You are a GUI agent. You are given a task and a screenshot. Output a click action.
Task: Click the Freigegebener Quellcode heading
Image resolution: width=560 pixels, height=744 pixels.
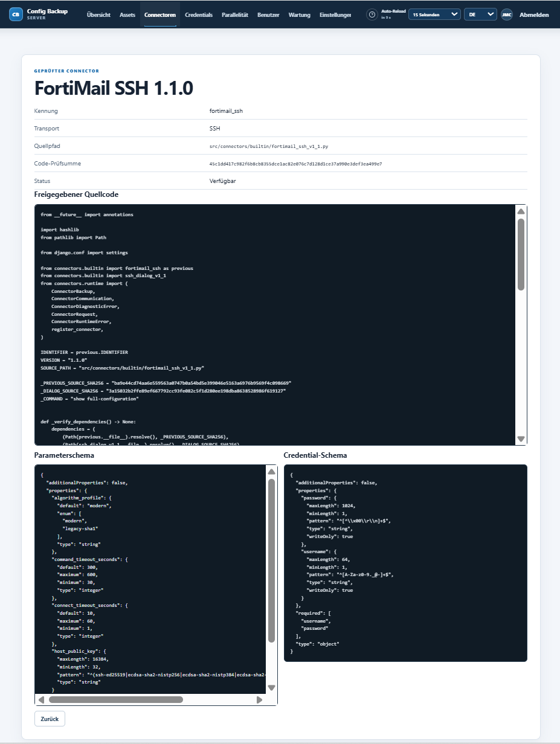(76, 194)
